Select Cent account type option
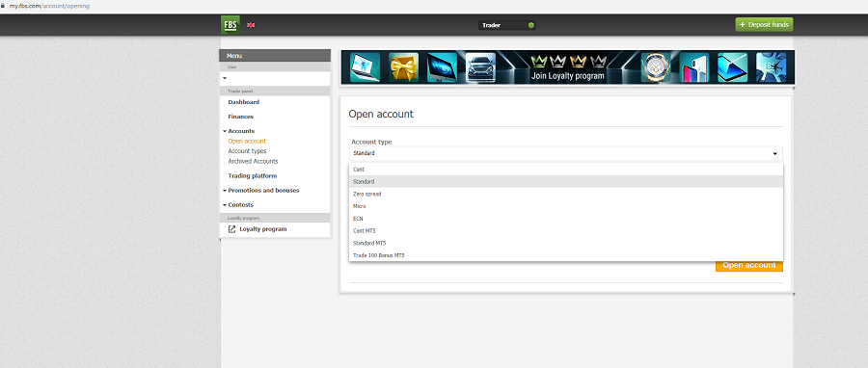Screen dimensions: 868x368 tap(566, 170)
